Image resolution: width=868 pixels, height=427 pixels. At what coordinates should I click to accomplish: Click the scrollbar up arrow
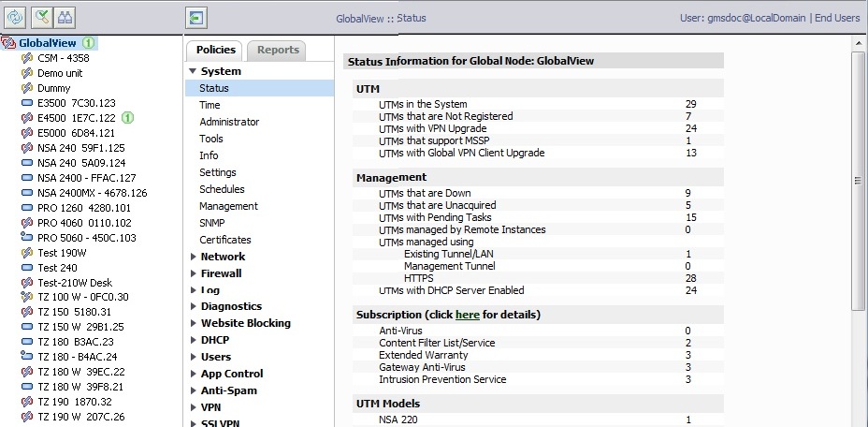coord(858,44)
